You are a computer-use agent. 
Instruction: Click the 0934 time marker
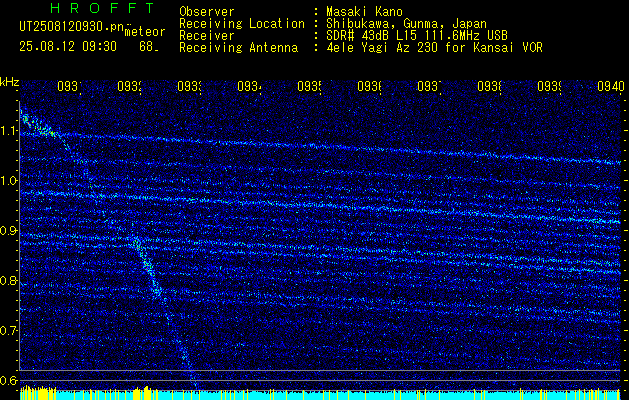click(x=249, y=86)
